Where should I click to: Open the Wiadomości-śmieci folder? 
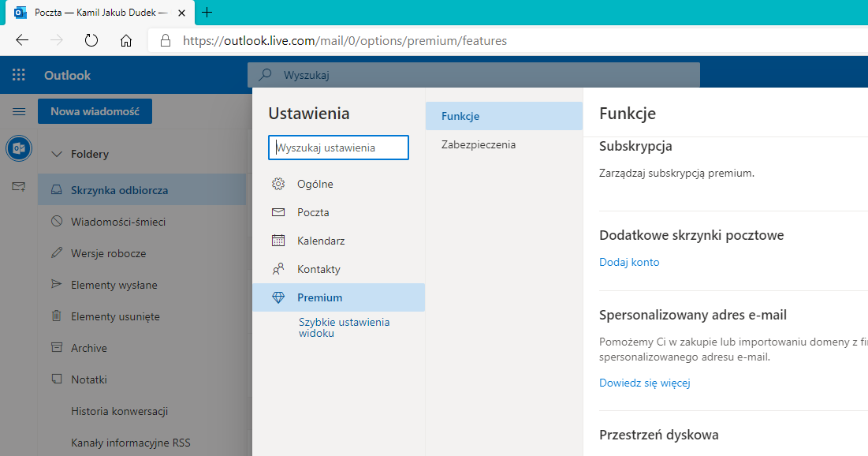pyautogui.click(x=118, y=222)
